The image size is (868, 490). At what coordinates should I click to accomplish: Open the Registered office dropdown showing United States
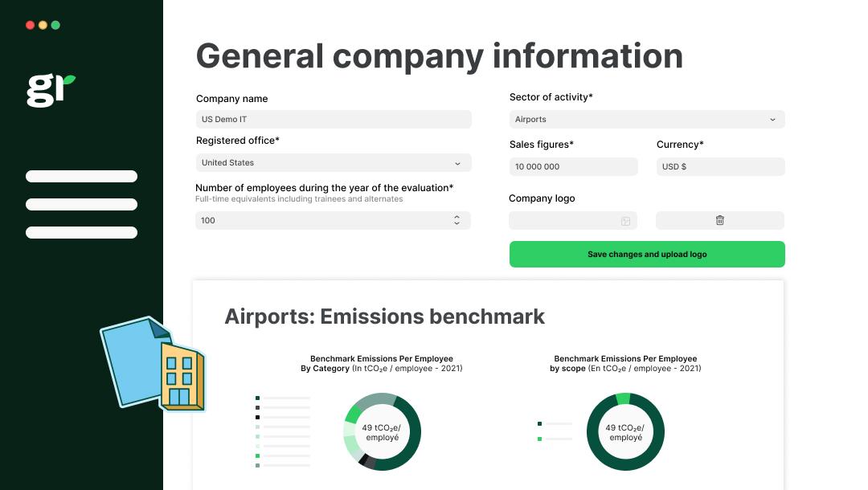(x=334, y=163)
